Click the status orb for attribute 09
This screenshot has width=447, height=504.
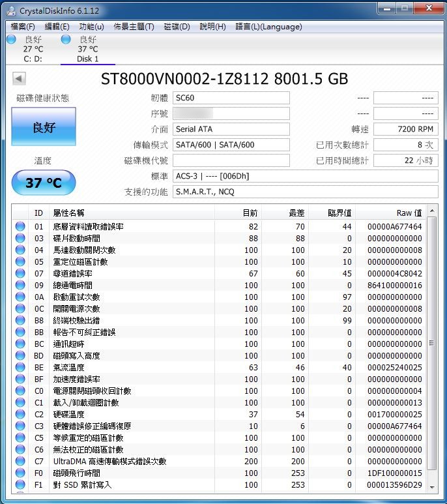20,285
